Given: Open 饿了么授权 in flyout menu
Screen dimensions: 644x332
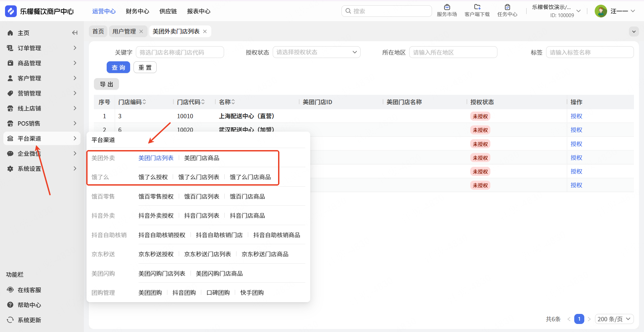Looking at the screenshot, I should [x=153, y=177].
